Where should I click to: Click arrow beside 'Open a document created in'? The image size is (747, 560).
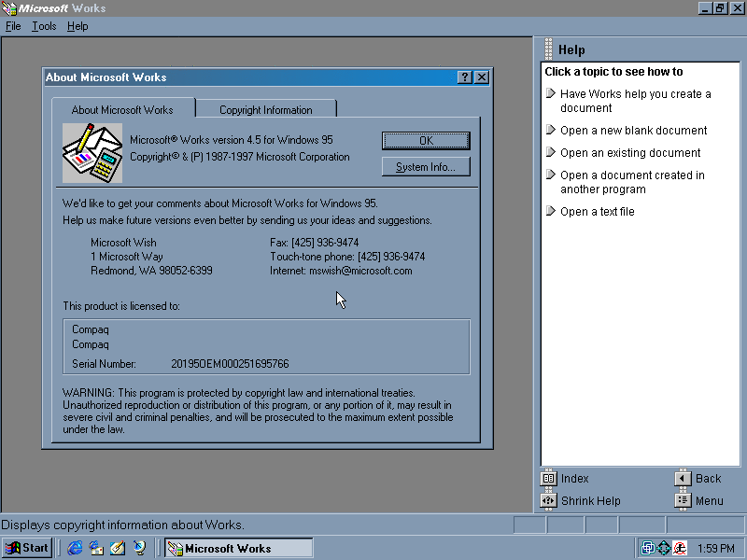point(551,175)
